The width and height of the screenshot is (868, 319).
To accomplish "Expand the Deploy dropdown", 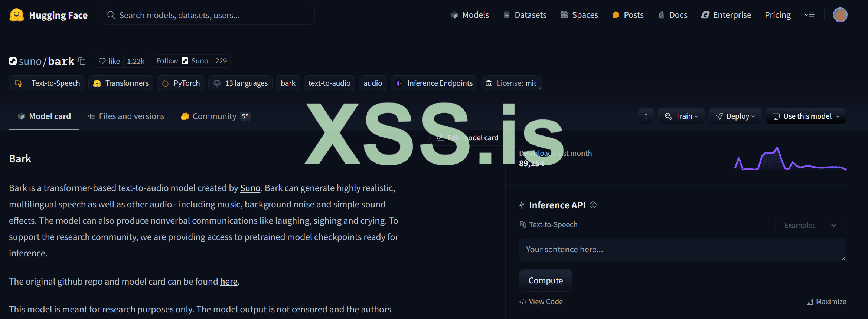I will tap(735, 116).
